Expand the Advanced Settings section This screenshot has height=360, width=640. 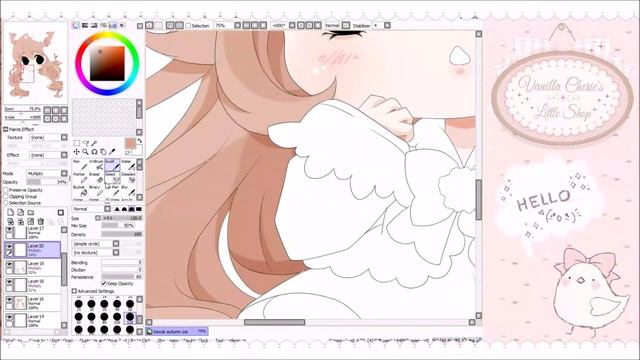[x=74, y=291]
